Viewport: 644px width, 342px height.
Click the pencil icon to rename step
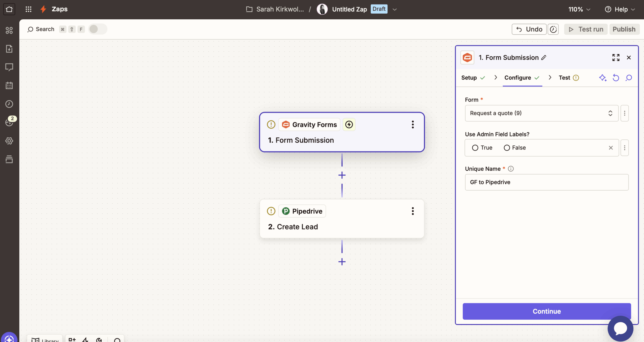click(544, 58)
